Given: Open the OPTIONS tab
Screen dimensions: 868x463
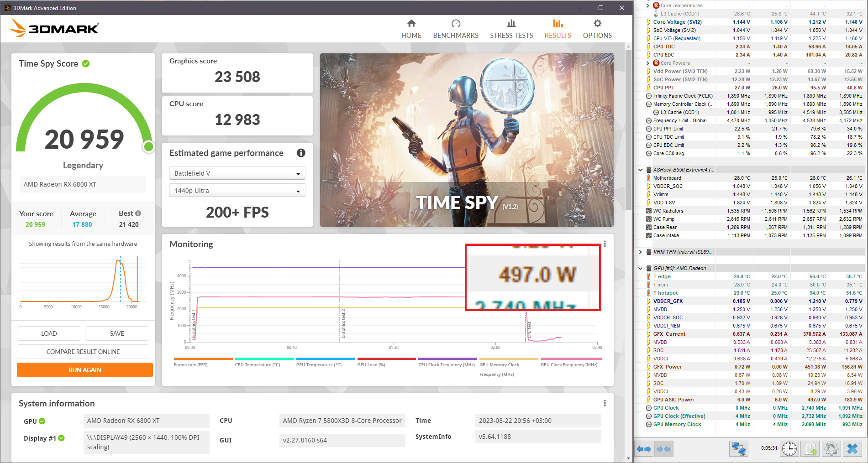Looking at the screenshot, I should click(597, 29).
